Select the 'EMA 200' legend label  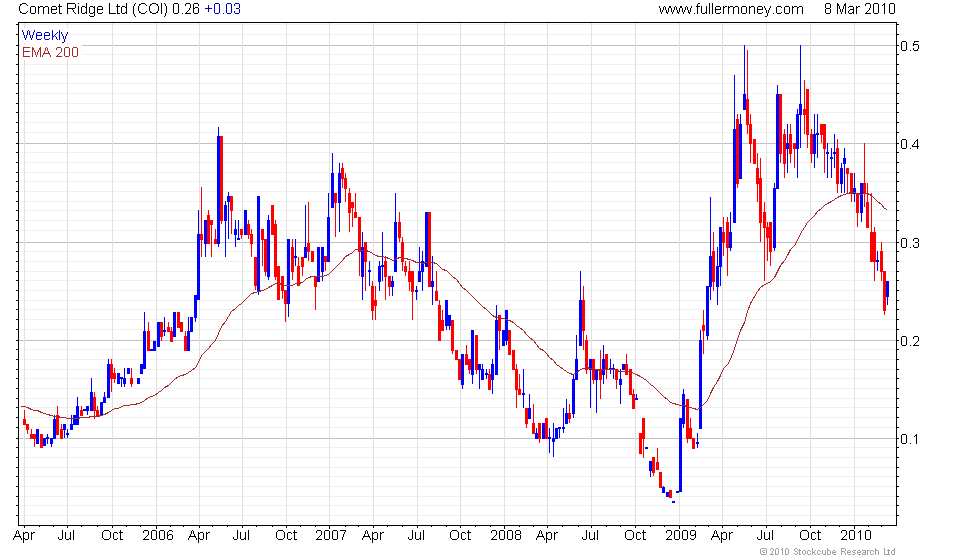51,52
